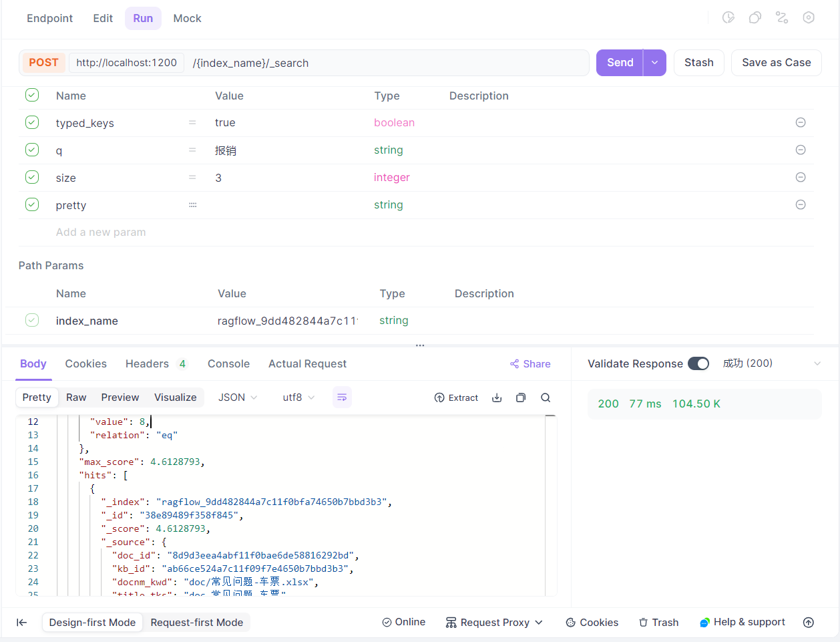
Task: Switch response view to Raw
Action: pyautogui.click(x=76, y=397)
